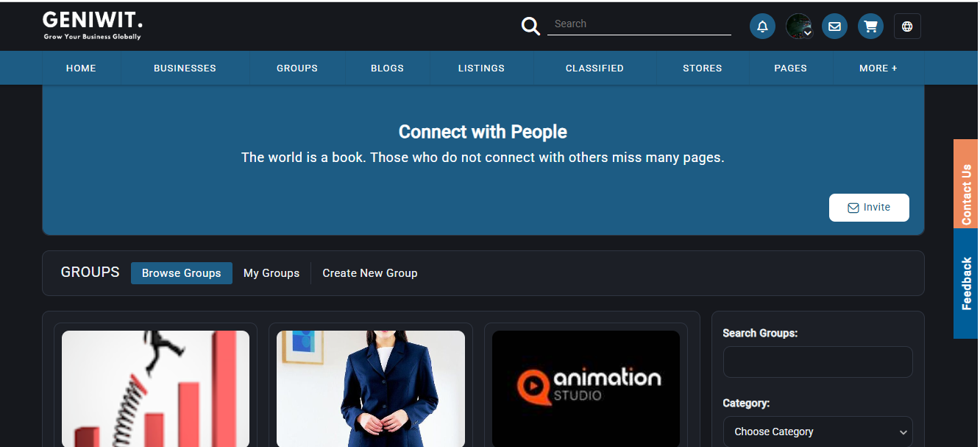Open the Contact Us side tab
This screenshot has height=447, width=980.
point(966,183)
